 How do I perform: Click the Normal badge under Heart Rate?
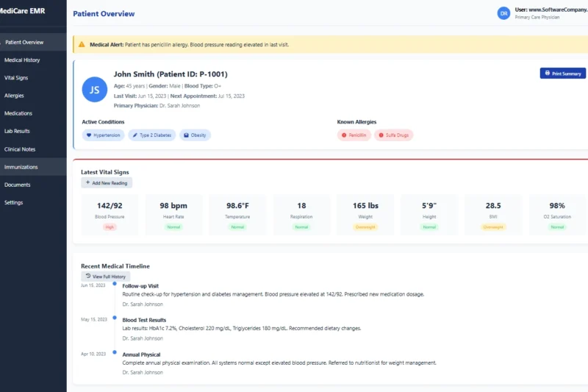[173, 227]
